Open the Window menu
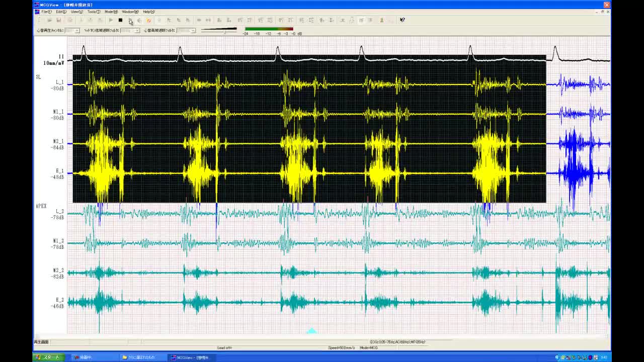The height and width of the screenshot is (362, 644). coord(130,12)
